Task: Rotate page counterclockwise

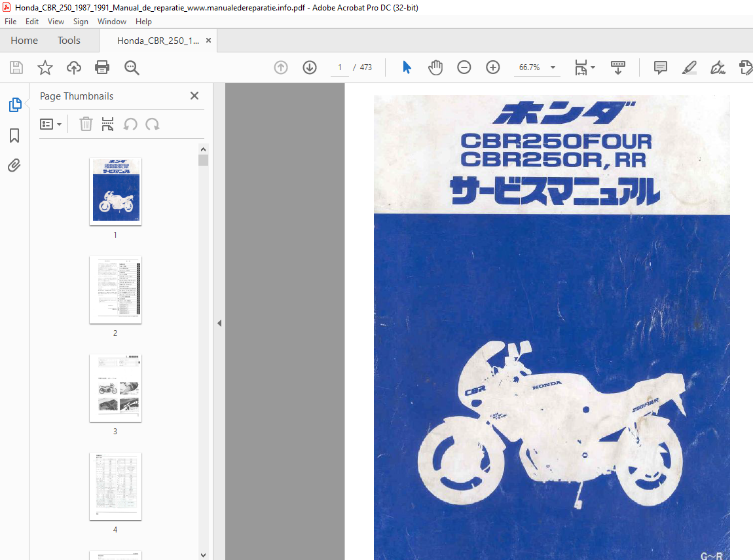Action: point(130,124)
